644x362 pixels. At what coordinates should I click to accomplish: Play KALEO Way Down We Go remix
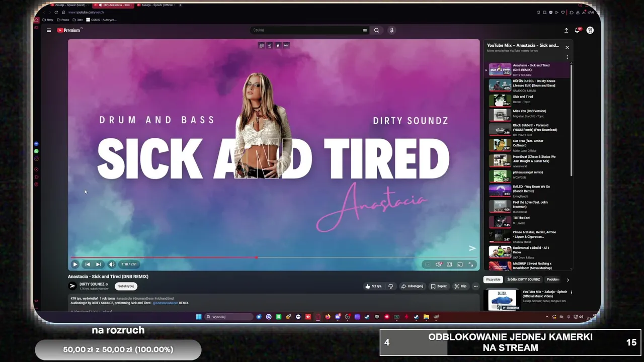528,191
